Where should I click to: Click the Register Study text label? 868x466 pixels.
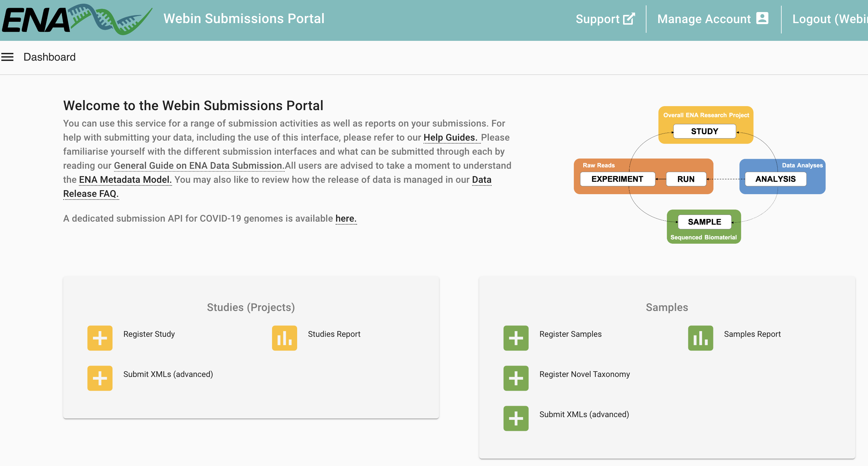click(x=149, y=334)
